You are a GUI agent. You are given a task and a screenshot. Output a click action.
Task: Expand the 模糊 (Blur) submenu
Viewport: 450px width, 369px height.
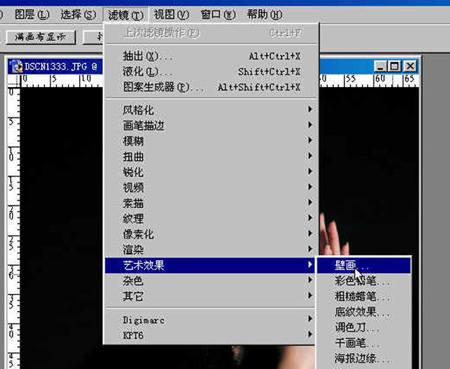[x=211, y=141]
